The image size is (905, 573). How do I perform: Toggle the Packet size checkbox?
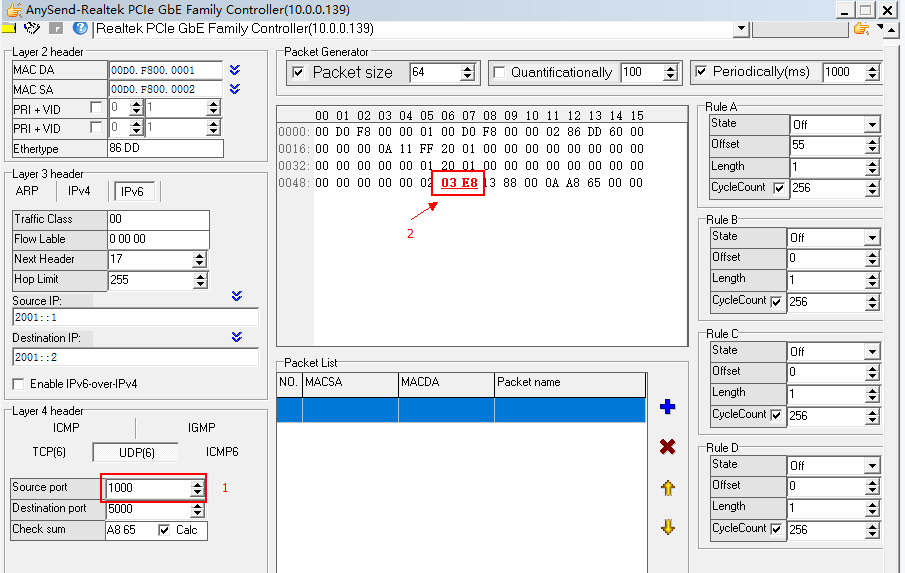(x=298, y=72)
